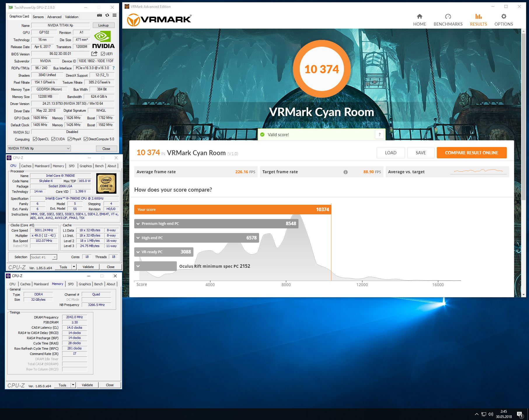
Task: Click the target frame rate info icon
Action: pos(345,172)
